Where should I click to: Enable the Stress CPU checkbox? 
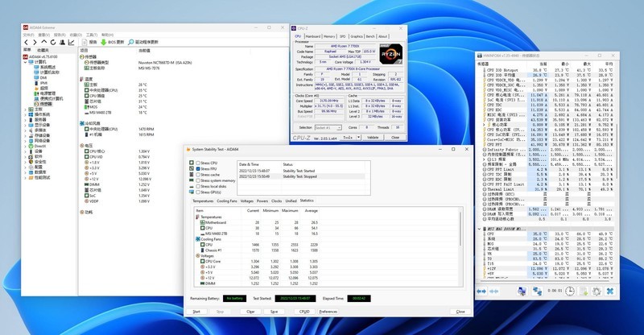click(x=198, y=163)
